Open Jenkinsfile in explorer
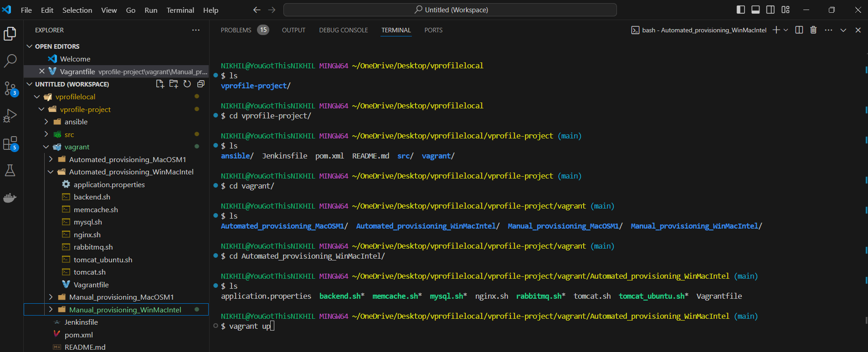This screenshot has height=352, width=868. pyautogui.click(x=81, y=322)
